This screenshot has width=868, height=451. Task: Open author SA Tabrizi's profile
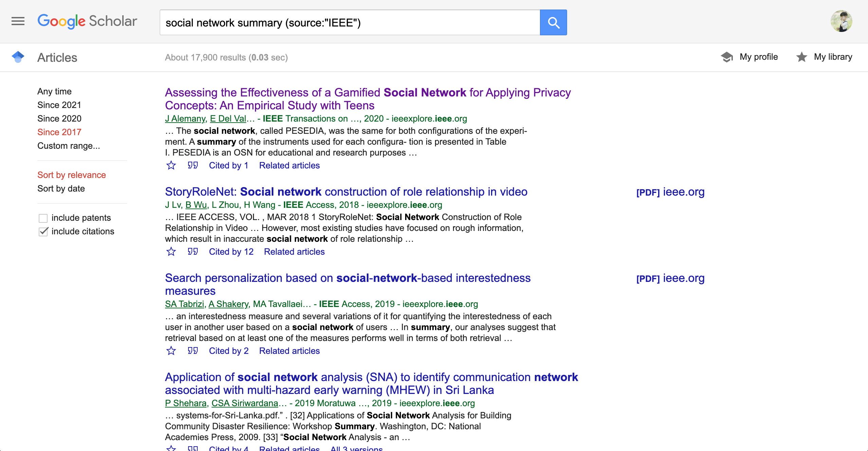click(185, 304)
